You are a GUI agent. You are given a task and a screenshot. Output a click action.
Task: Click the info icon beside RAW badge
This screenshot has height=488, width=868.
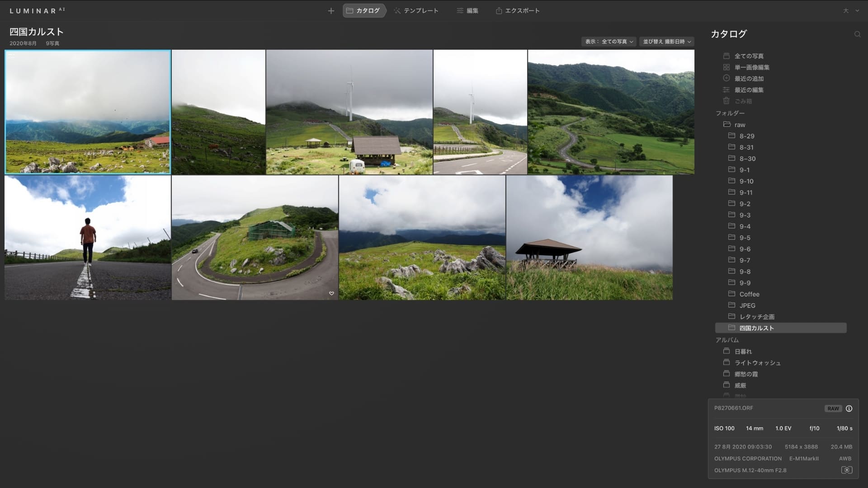click(x=849, y=408)
